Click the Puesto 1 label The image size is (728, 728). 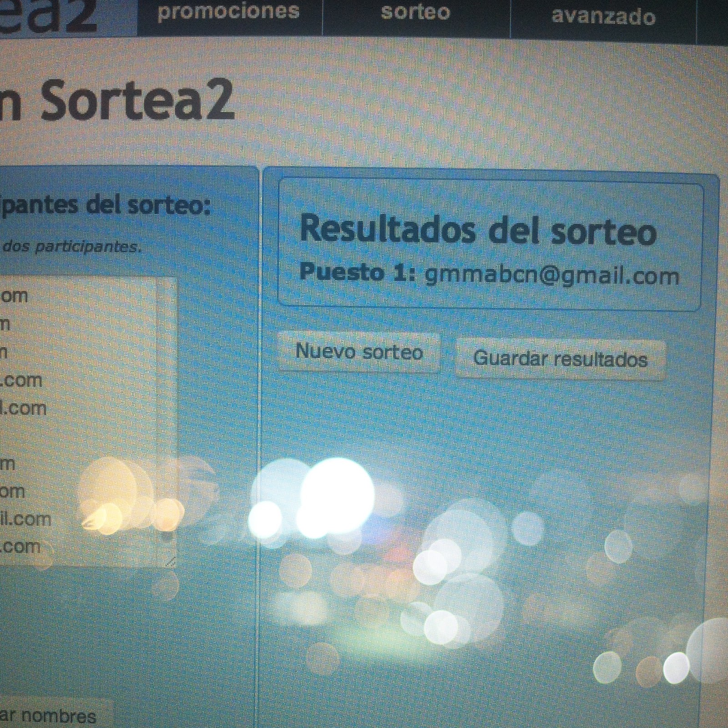click(358, 273)
